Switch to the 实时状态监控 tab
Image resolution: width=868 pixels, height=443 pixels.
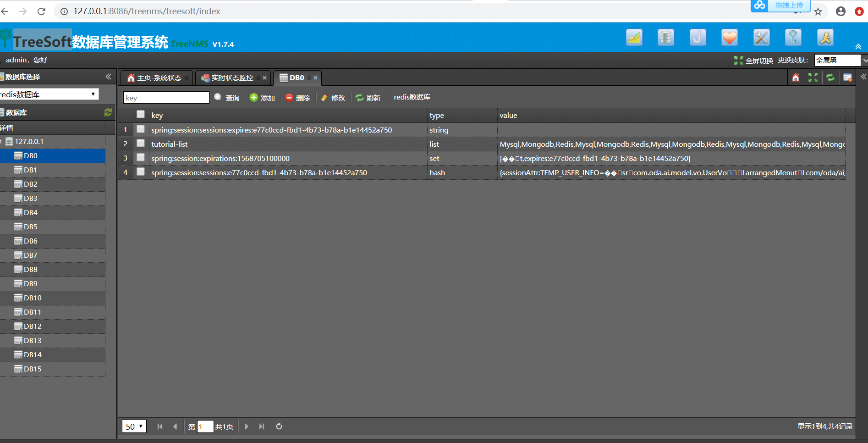[x=231, y=78]
